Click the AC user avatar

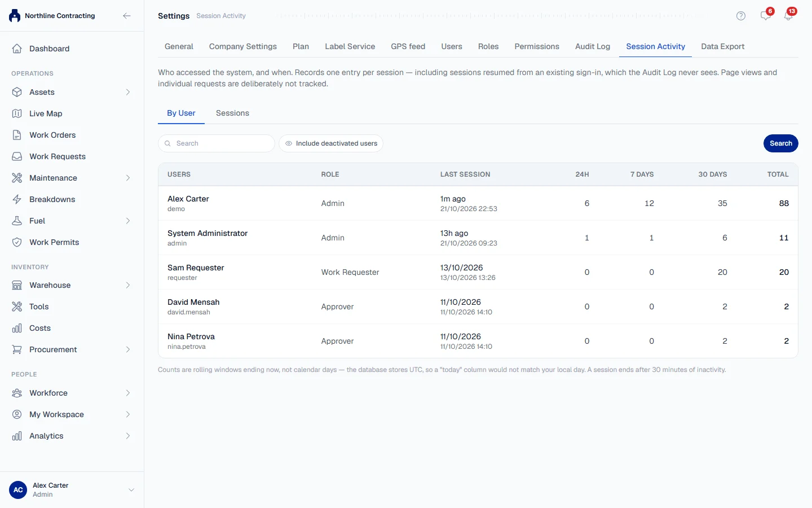coord(18,490)
